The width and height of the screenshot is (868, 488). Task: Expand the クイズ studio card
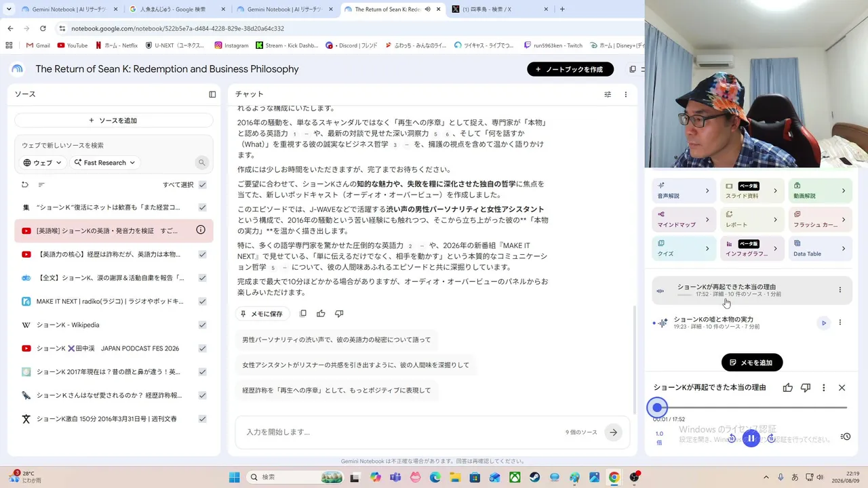pyautogui.click(x=683, y=248)
